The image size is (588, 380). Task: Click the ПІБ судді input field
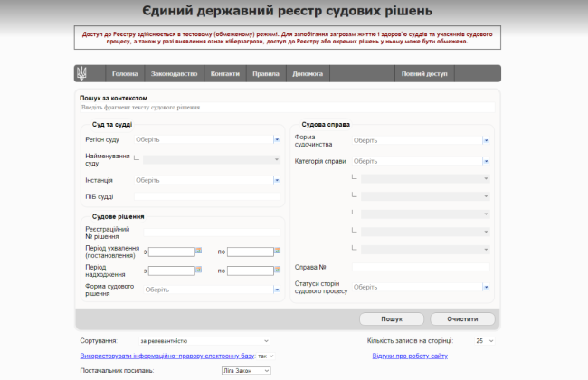(207, 196)
